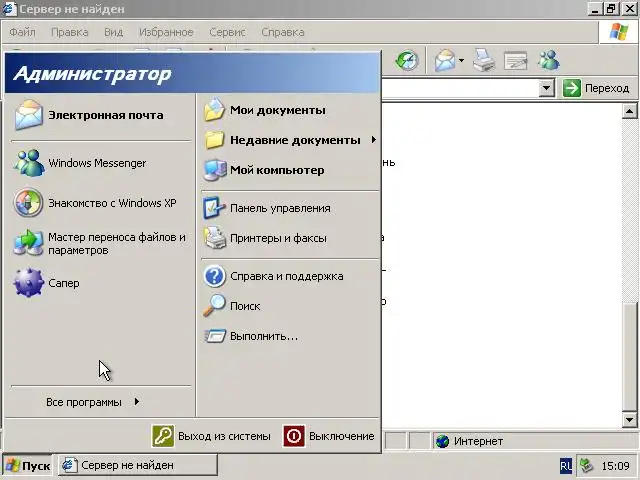The width and height of the screenshot is (640, 480).
Task: Click the Windows flag logo in Internet Explorer
Action: tap(618, 32)
